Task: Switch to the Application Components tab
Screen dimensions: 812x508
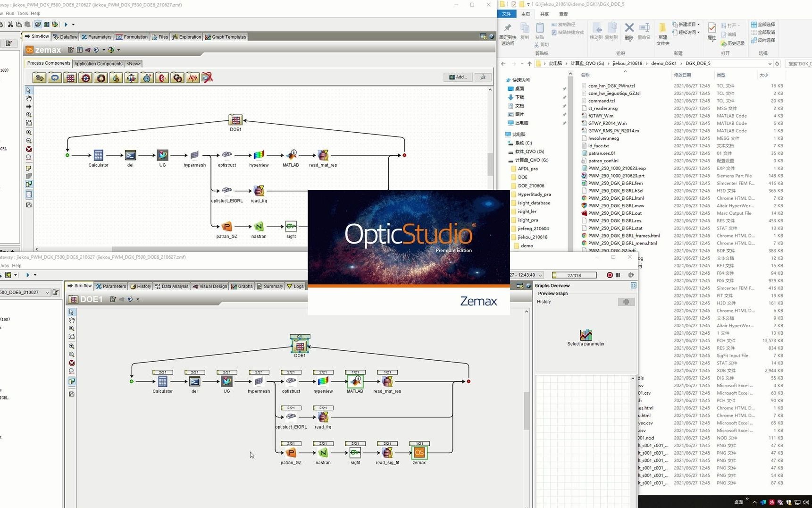Action: pyautogui.click(x=98, y=63)
